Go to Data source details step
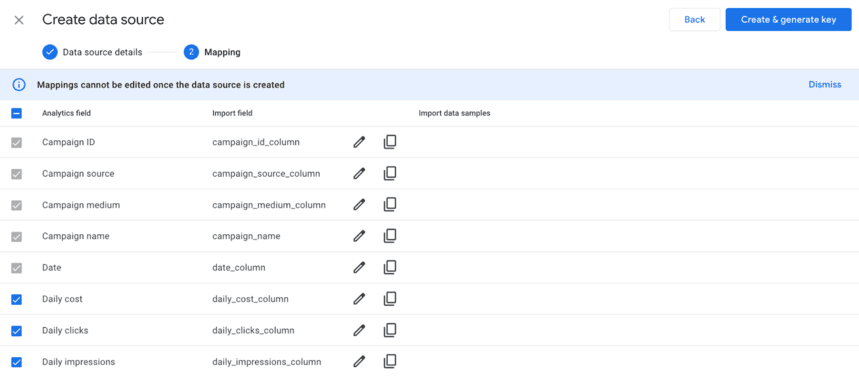The height and width of the screenshot is (376, 859). pyautogui.click(x=92, y=53)
